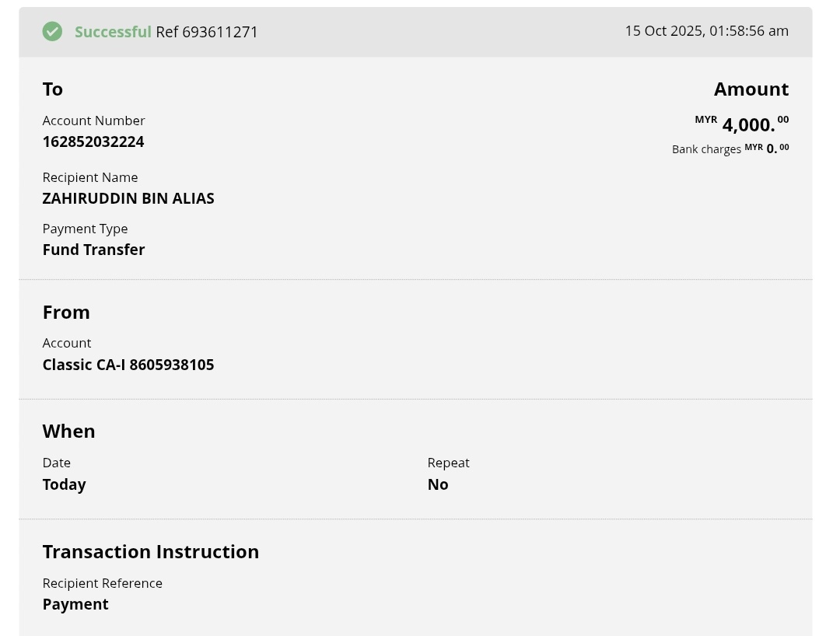Select the name ZAHIRUDDIN BIN ALIAS
The width and height of the screenshot is (840, 636).
point(128,198)
